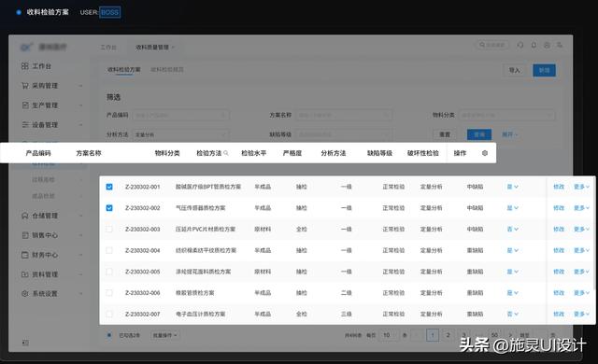Click the search icon beside 检验方法 header
Screen dimensions: 598x364
point(226,153)
